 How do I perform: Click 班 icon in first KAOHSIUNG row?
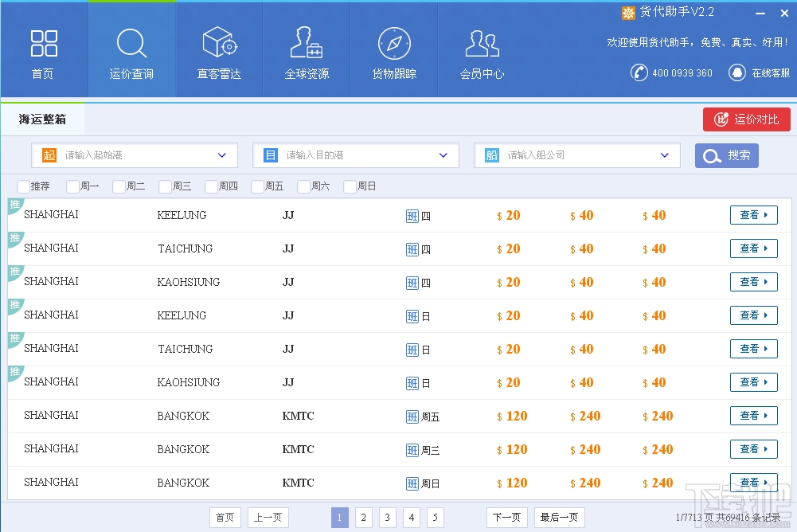[x=412, y=284]
